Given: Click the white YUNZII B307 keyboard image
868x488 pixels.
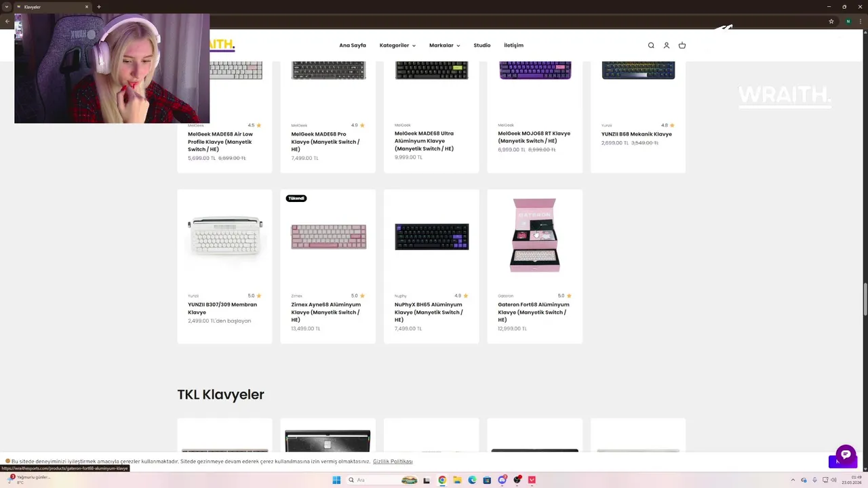Looking at the screenshot, I should (225, 237).
